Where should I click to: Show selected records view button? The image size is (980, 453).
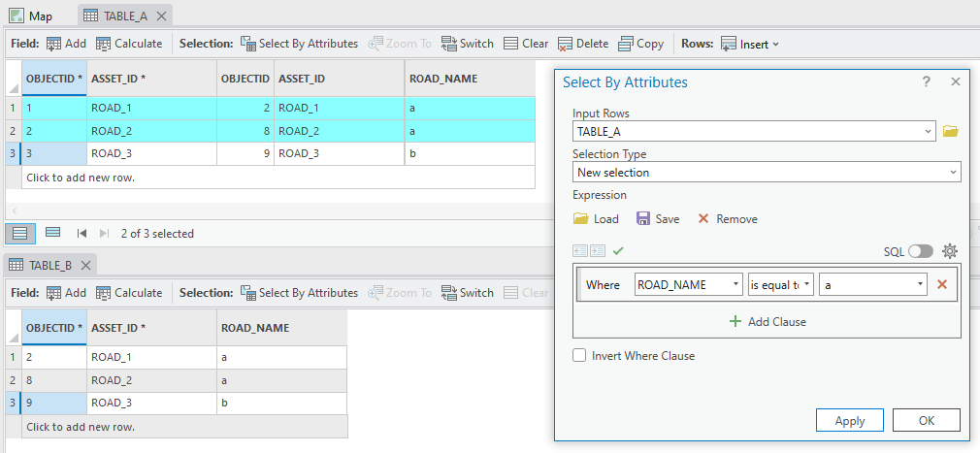[53, 233]
